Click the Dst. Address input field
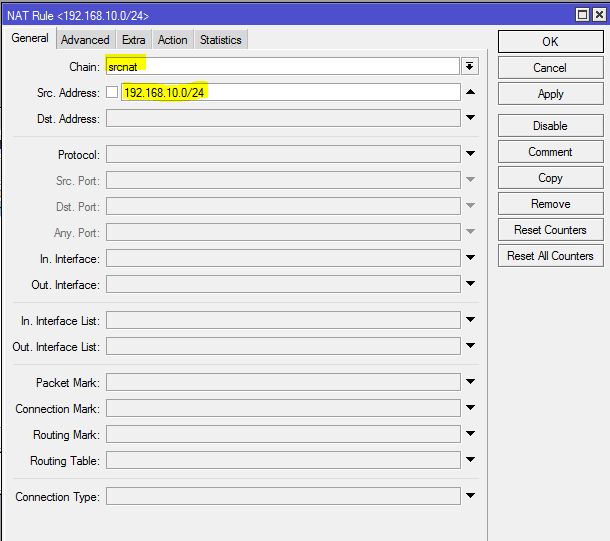The height and width of the screenshot is (541, 610). pos(283,118)
